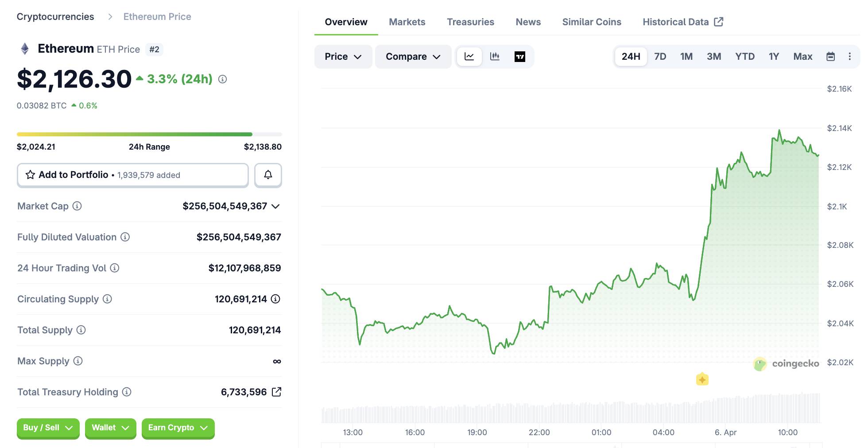Click the price alert bell icon
This screenshot has width=868, height=448.
(267, 175)
